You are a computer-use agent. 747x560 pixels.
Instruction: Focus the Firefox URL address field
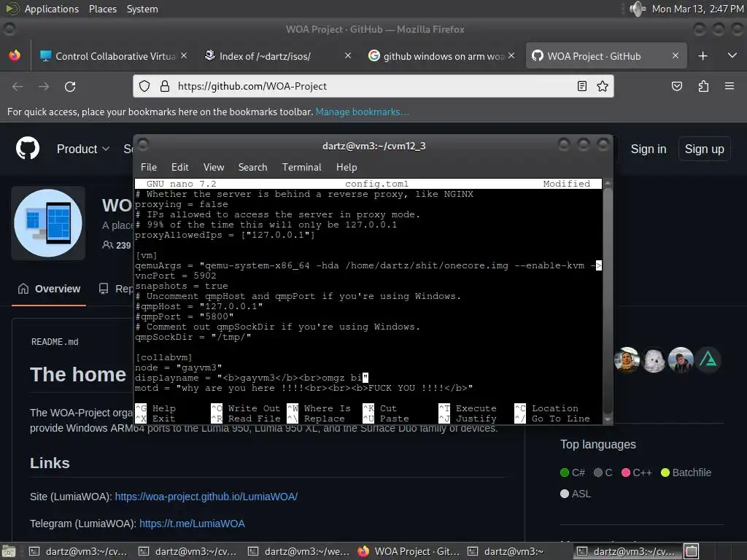tap(371, 86)
